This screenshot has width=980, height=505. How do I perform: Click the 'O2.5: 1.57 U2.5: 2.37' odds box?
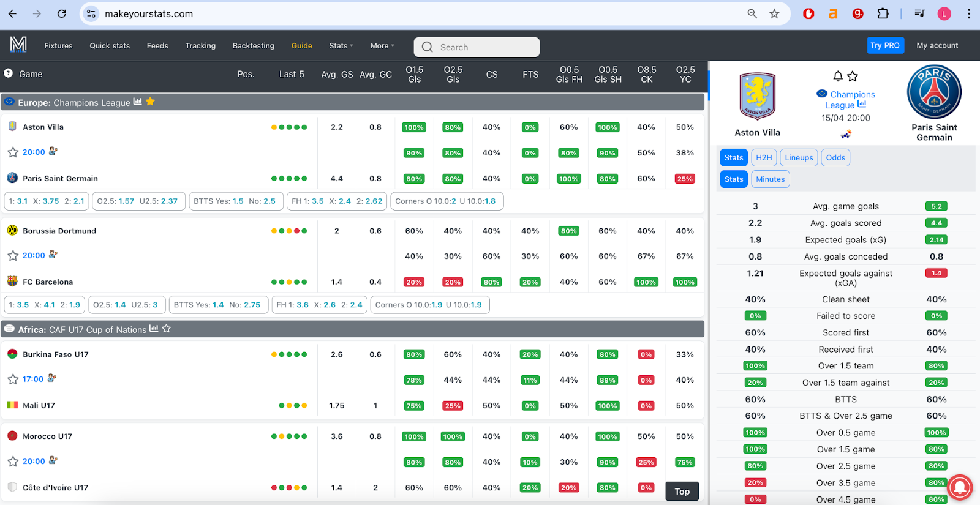pos(138,201)
